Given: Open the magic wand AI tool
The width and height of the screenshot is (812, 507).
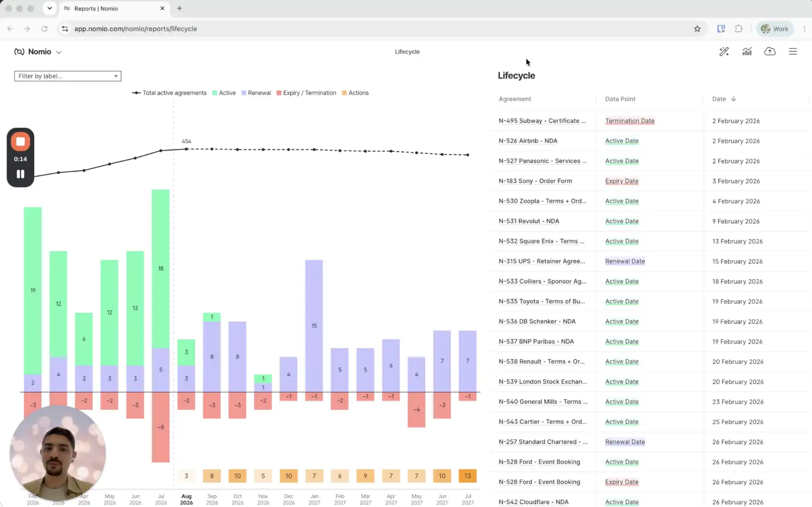Looking at the screenshot, I should [x=724, y=52].
